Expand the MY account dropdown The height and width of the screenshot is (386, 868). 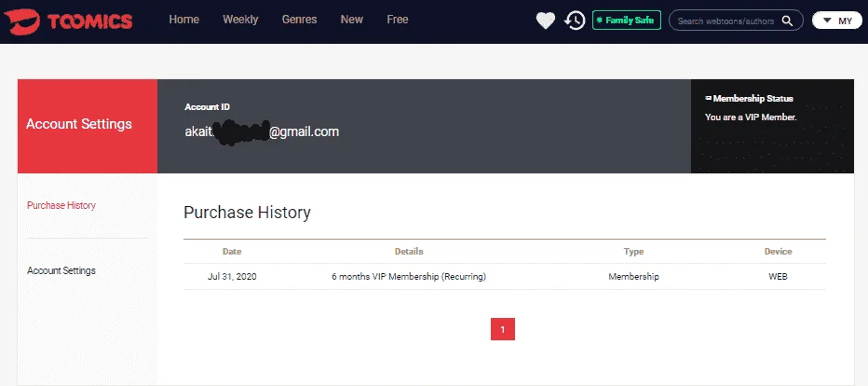837,21
